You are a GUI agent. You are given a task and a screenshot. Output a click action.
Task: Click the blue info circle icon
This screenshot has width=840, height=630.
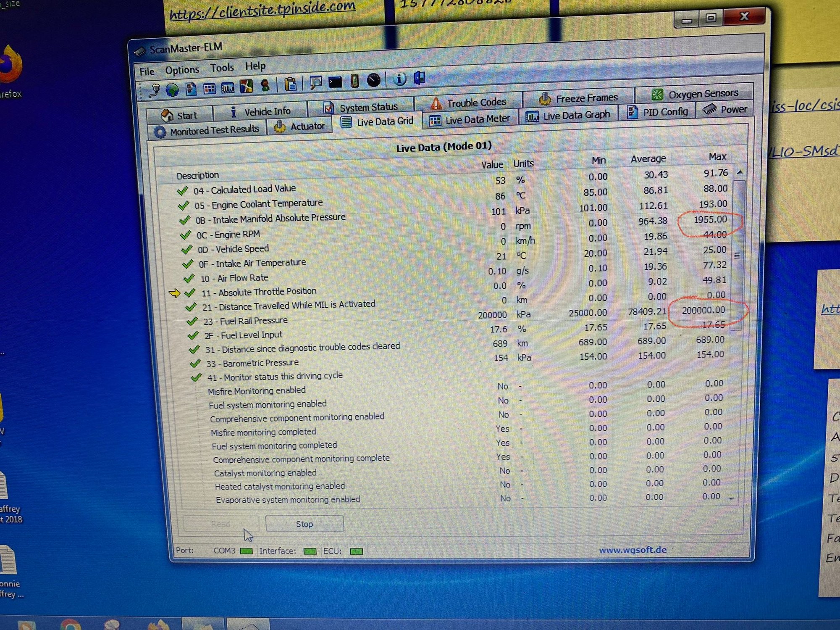coord(399,79)
